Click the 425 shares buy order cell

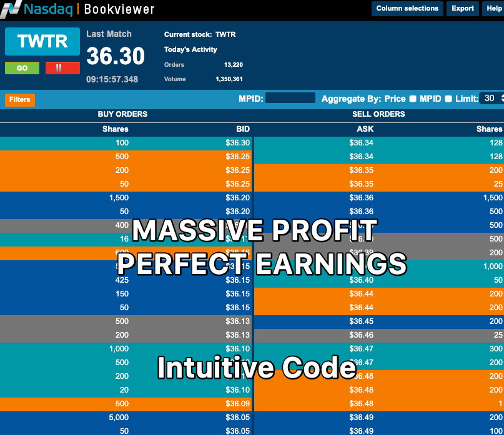(x=122, y=280)
